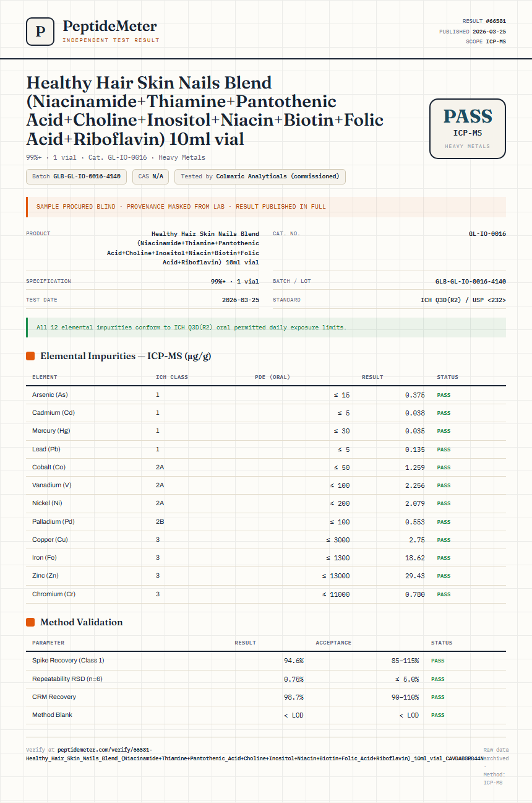532x803 pixels.
Task: Click the Chromium PDE limit ≤ 11000
Action: pos(336,594)
